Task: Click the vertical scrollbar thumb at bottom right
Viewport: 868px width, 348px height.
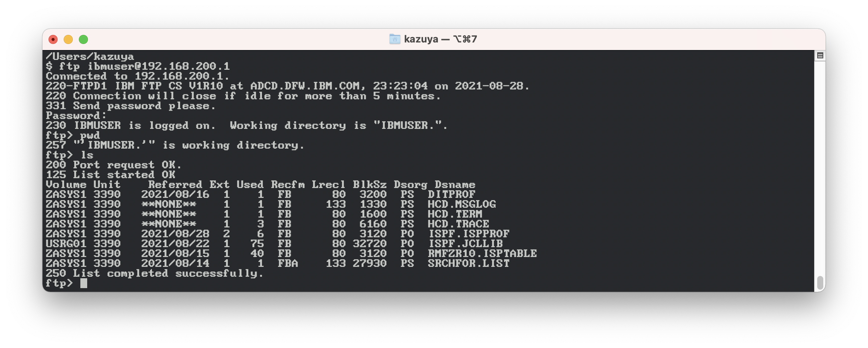Action: click(x=820, y=282)
